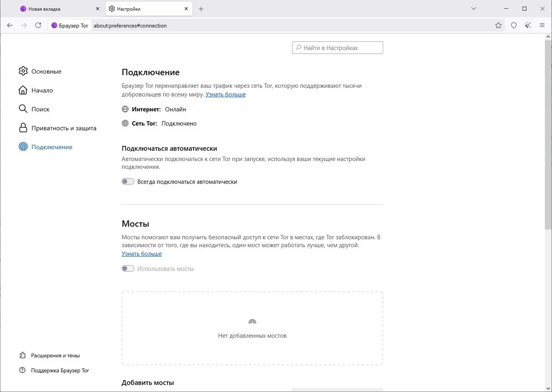Open the hamburger application menu
The image size is (552, 392).
(542, 25)
